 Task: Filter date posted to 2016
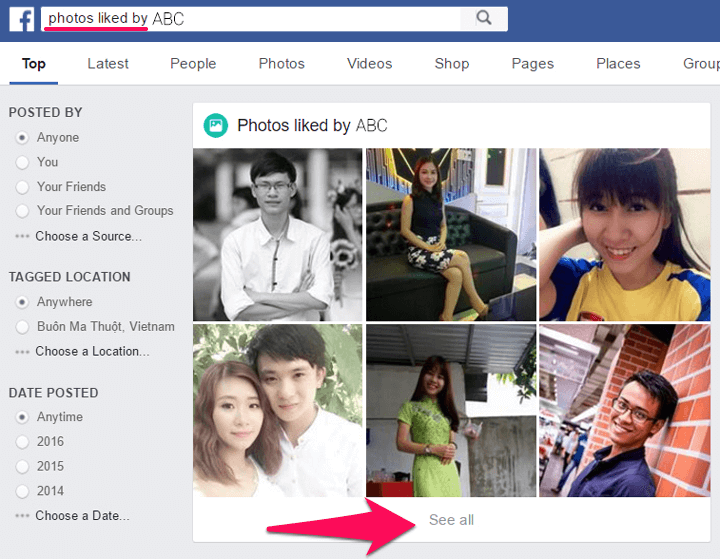click(x=23, y=442)
